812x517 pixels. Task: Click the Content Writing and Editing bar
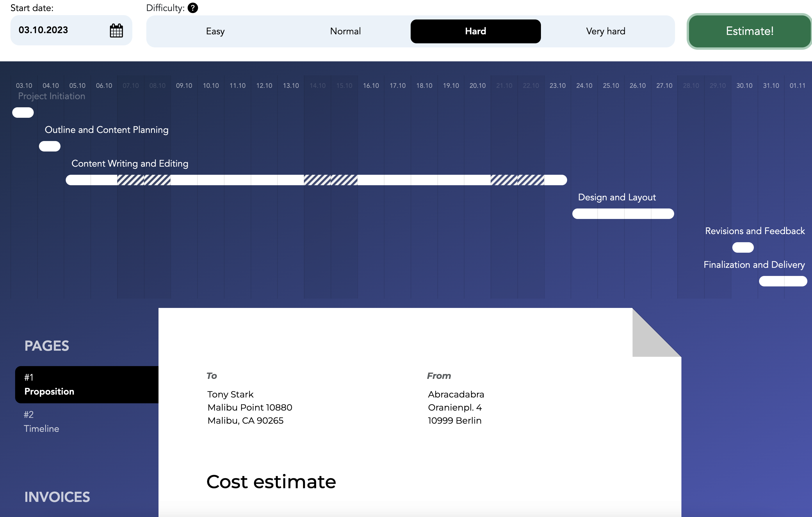point(316,180)
